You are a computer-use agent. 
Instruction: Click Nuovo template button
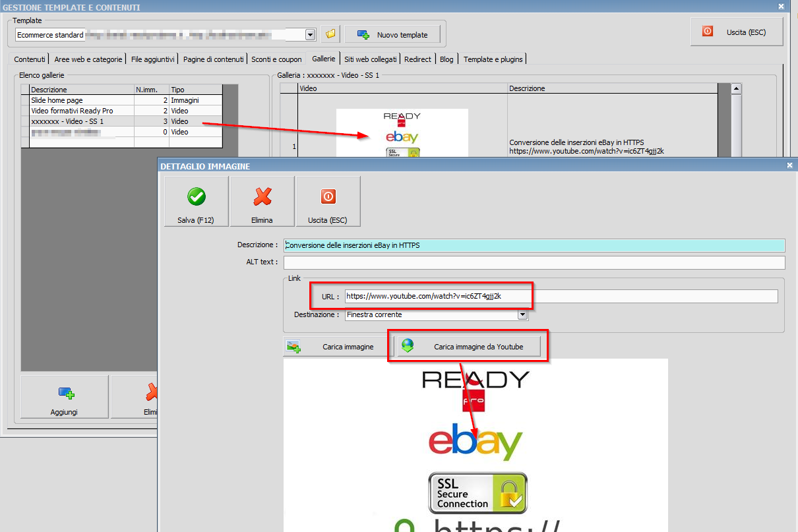click(x=392, y=35)
